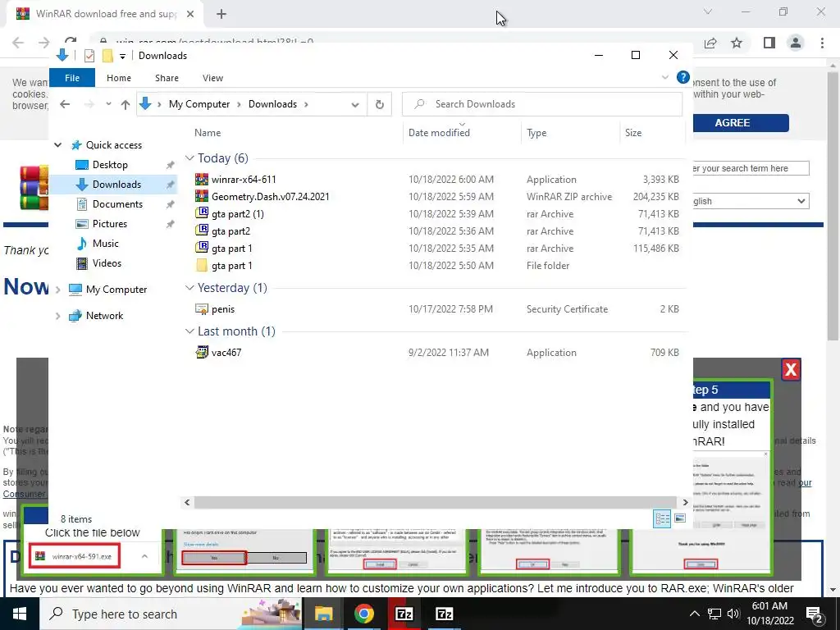Open the address bar history dropdown
The width and height of the screenshot is (840, 630).
pos(354,104)
